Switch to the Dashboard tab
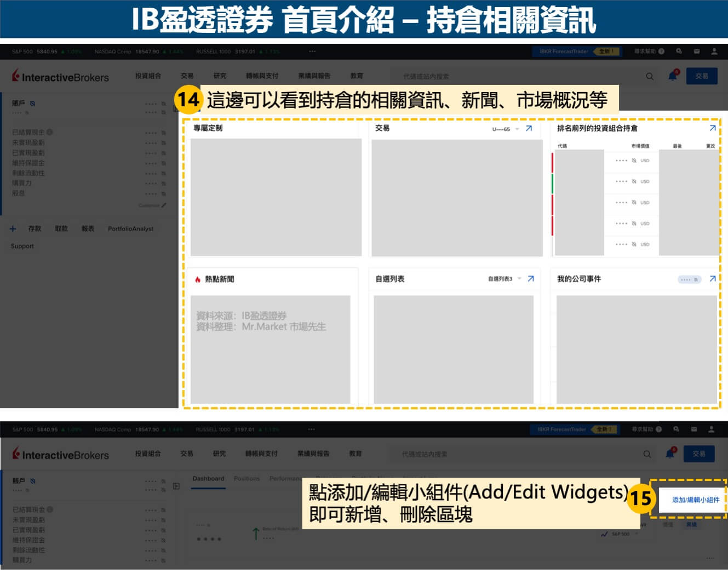Viewport: 728px width, 573px height. click(208, 479)
